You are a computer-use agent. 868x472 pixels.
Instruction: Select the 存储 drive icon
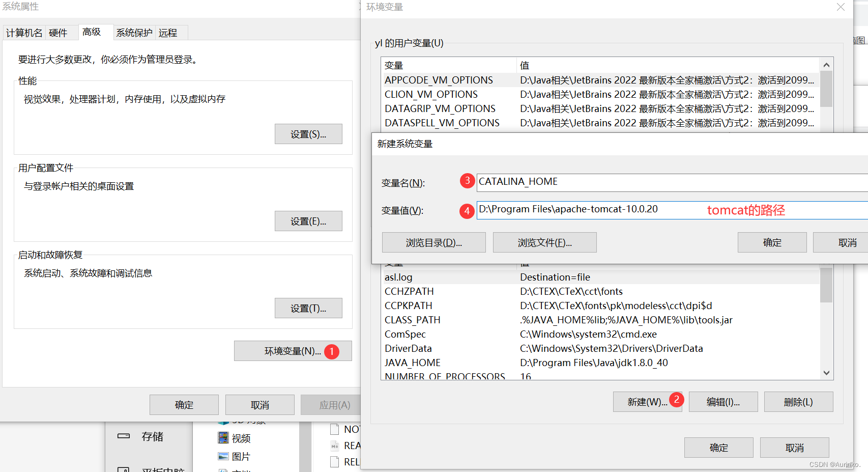(124, 436)
